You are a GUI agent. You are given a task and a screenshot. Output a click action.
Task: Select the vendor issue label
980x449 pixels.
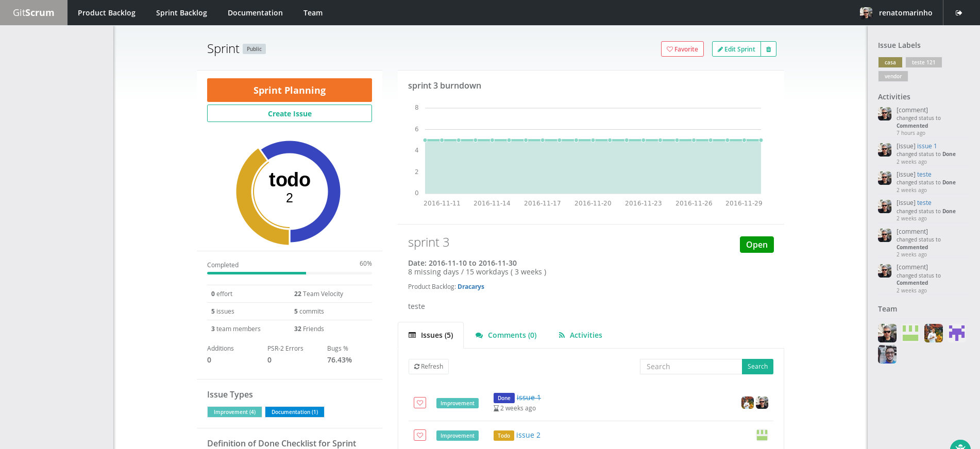pos(893,76)
